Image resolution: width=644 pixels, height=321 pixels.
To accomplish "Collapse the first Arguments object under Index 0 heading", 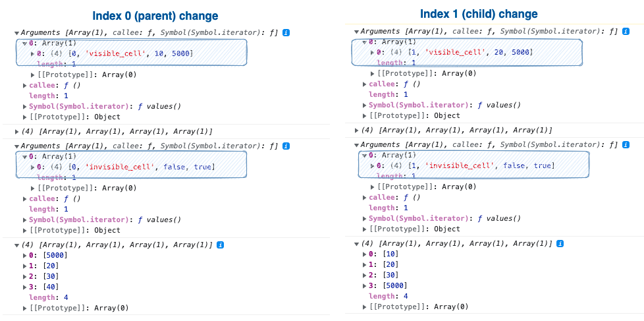I will (x=16, y=32).
